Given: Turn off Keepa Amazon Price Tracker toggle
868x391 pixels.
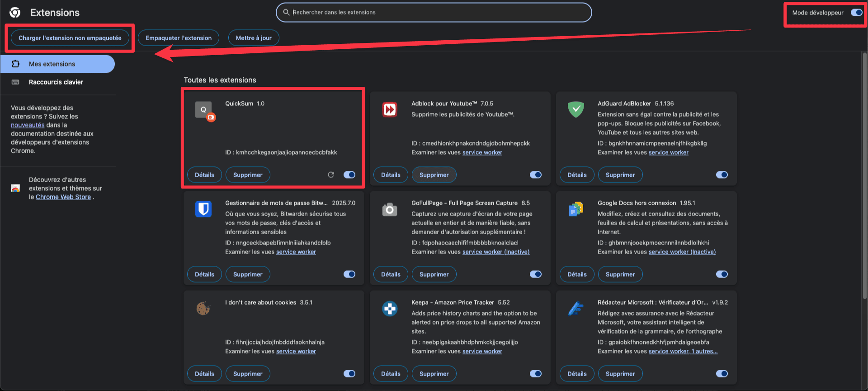Looking at the screenshot, I should pos(536,374).
